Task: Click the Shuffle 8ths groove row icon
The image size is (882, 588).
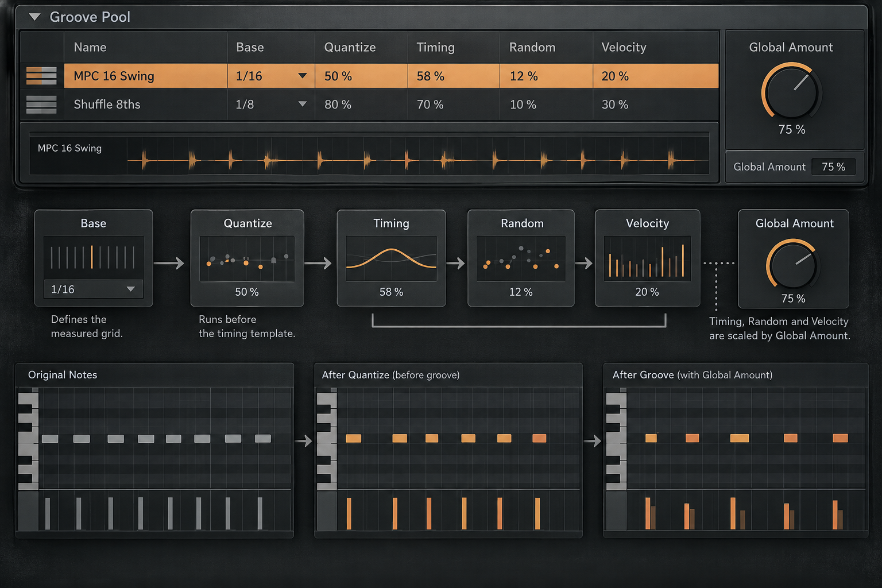Action: coord(41,105)
